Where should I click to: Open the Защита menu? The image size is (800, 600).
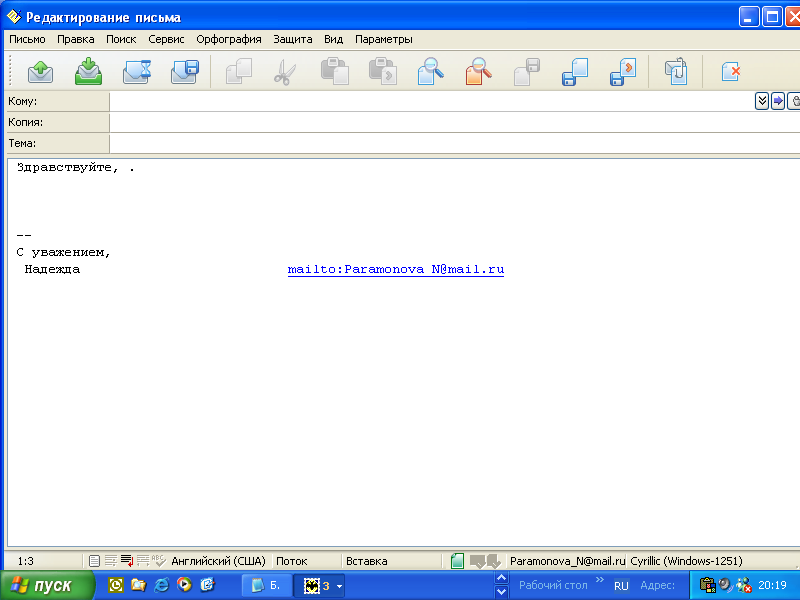coord(292,39)
